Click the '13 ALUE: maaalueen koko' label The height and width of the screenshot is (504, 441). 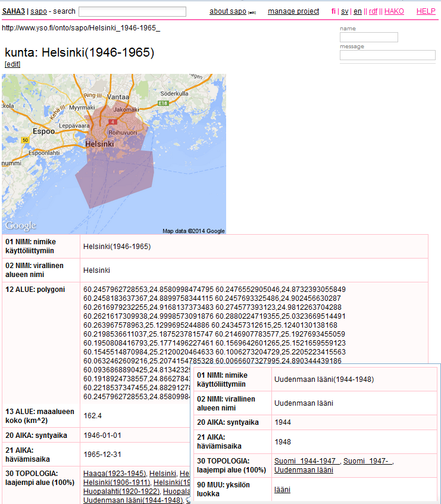[40, 416]
